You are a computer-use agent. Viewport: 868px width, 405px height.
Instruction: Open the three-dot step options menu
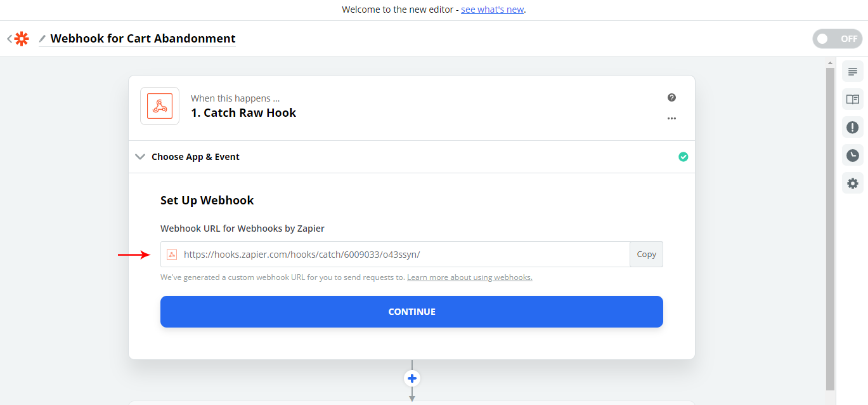(x=671, y=119)
